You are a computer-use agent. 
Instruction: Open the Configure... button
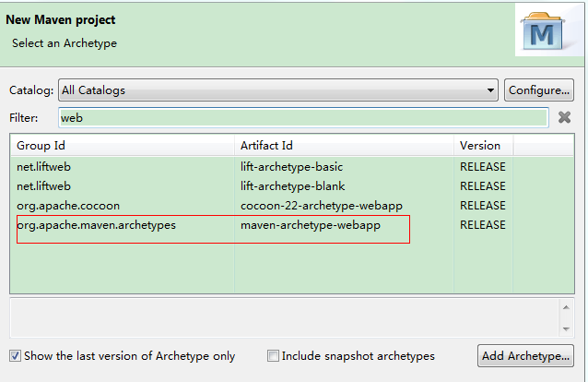click(539, 90)
